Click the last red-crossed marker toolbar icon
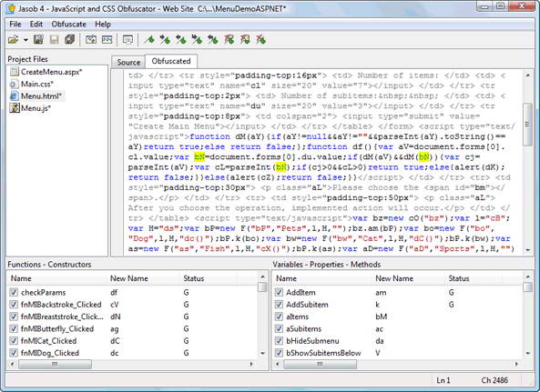The width and height of the screenshot is (540, 392). coord(261,40)
